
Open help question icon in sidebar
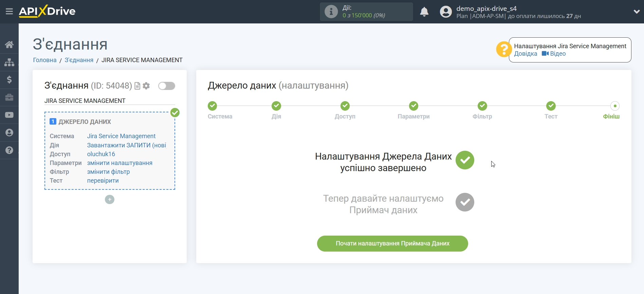[9, 150]
